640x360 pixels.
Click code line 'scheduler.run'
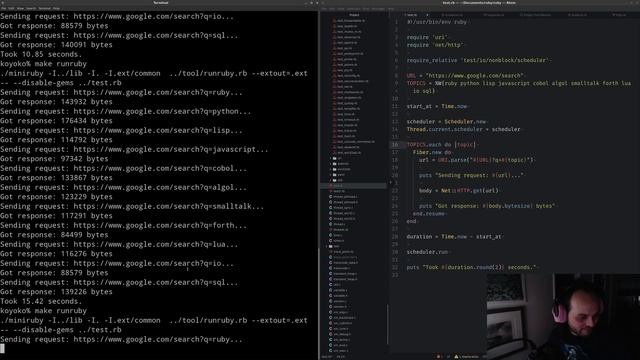tap(427, 252)
